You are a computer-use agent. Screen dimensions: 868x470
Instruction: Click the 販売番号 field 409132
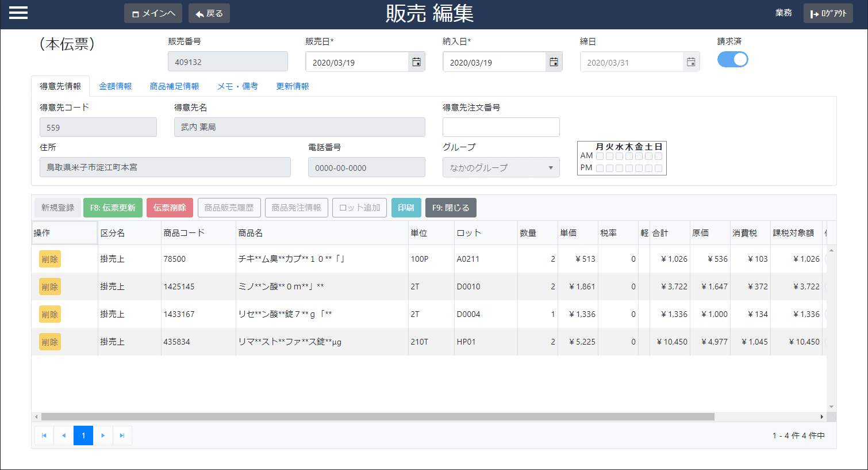[x=228, y=62]
